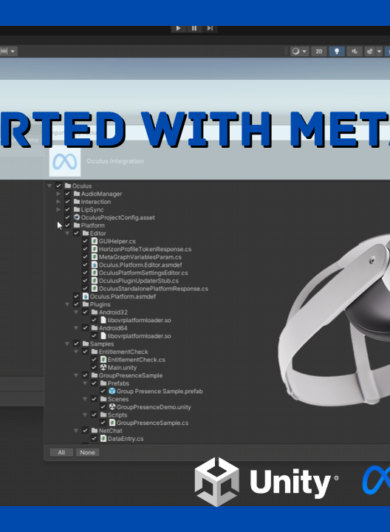Toggle the scene audio icon
This screenshot has height=532, width=390.
[x=354, y=51]
